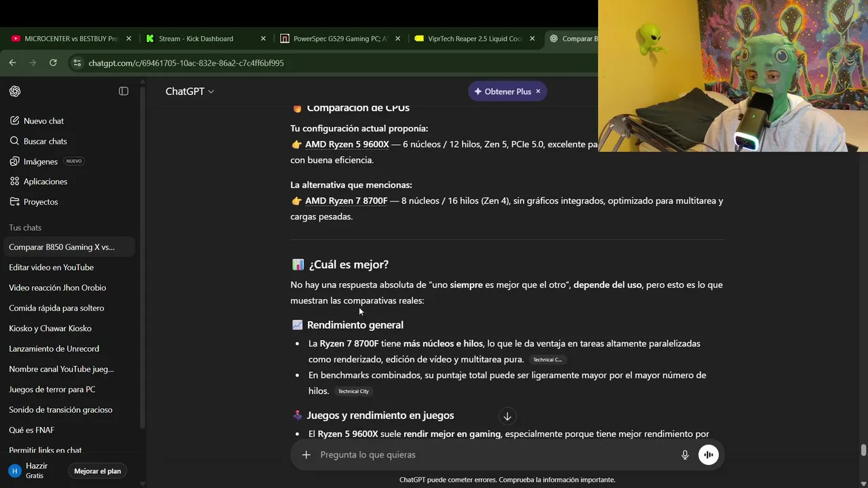Open chat Lanzamiento de Unrecord
This screenshot has height=488, width=868.
click(x=54, y=348)
